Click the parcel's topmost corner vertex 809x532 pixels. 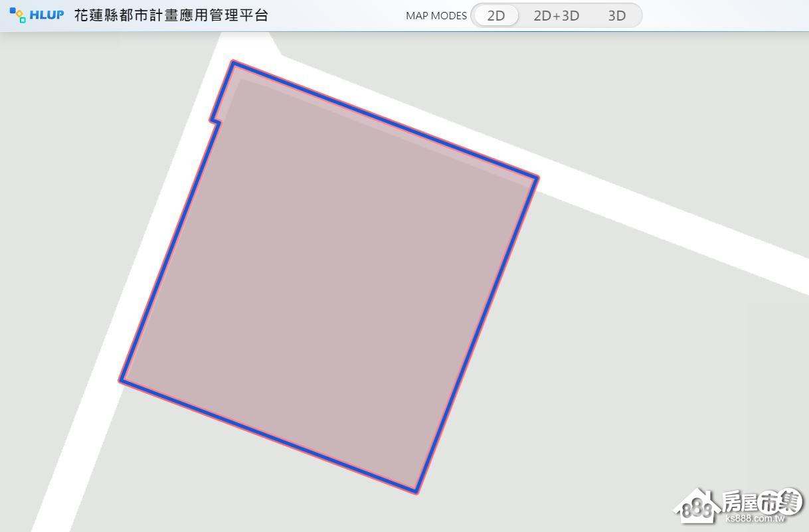pos(233,62)
